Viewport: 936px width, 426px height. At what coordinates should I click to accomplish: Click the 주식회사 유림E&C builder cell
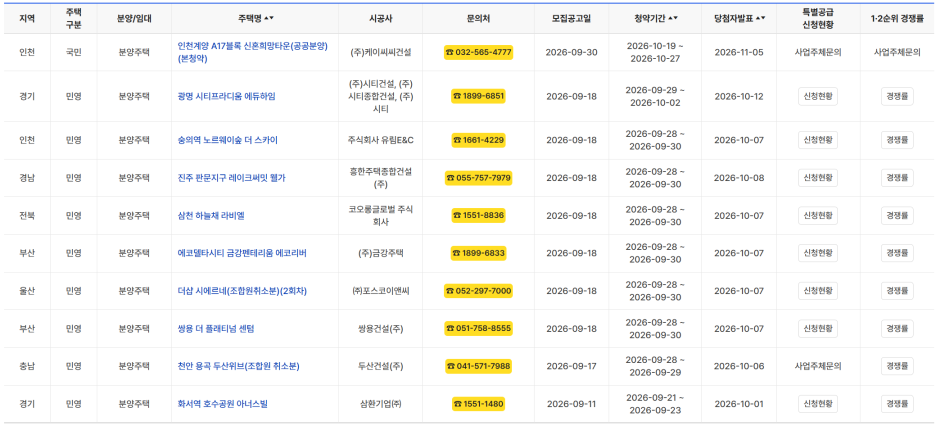point(380,140)
